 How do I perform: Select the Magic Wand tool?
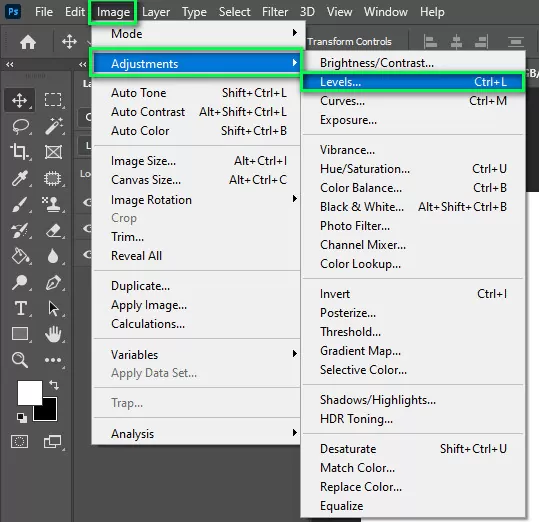54,126
